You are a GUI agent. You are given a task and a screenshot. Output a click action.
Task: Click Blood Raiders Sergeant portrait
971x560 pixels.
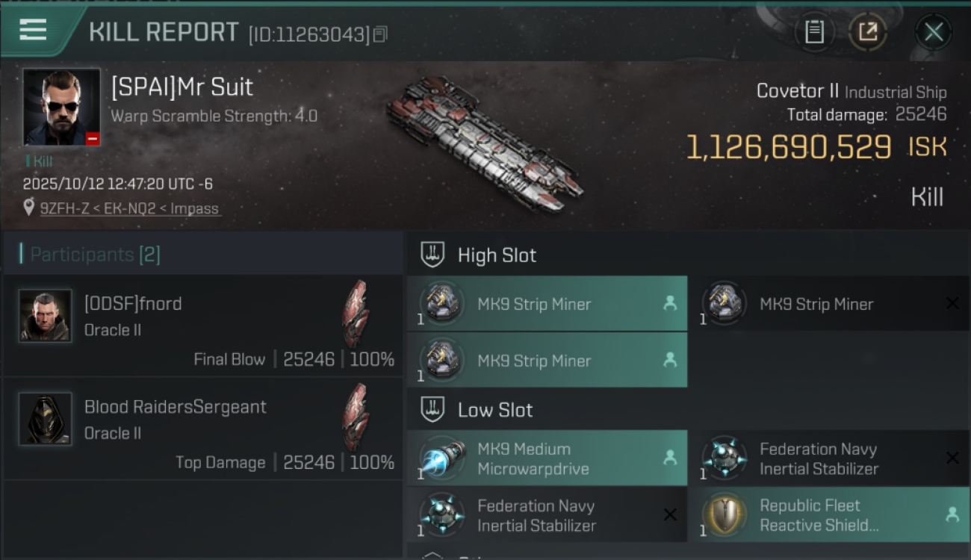46,419
